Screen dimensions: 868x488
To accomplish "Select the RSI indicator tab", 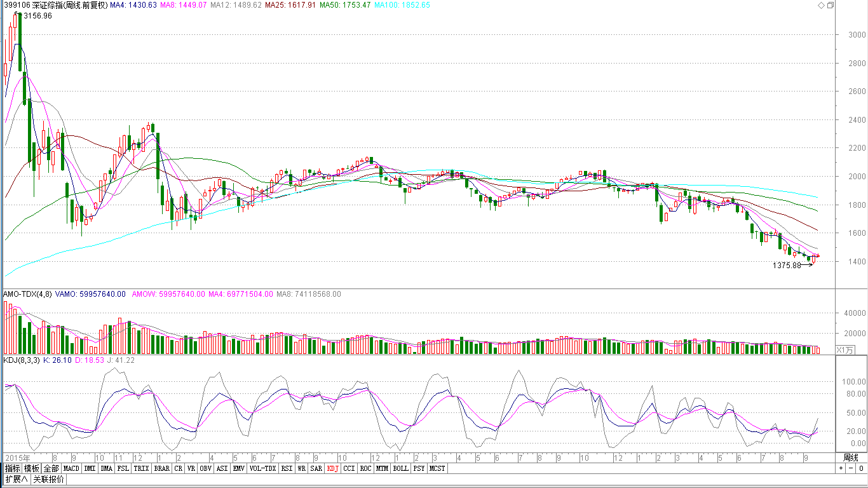I will pyautogui.click(x=287, y=468).
